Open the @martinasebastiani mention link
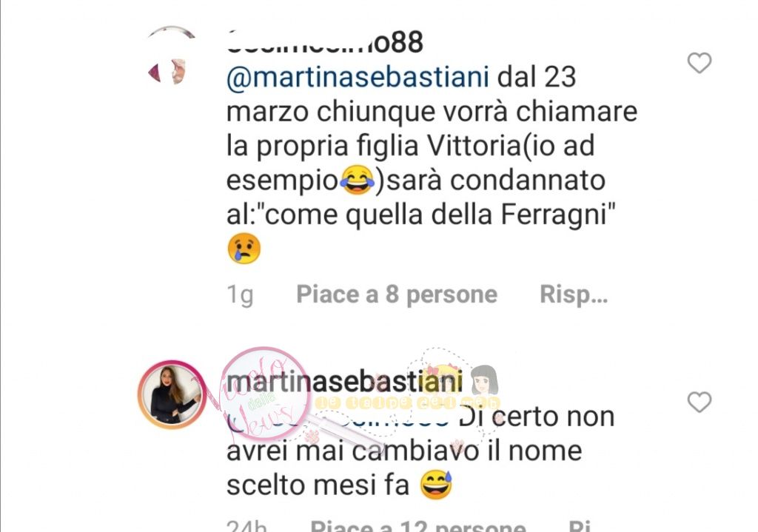 point(358,77)
